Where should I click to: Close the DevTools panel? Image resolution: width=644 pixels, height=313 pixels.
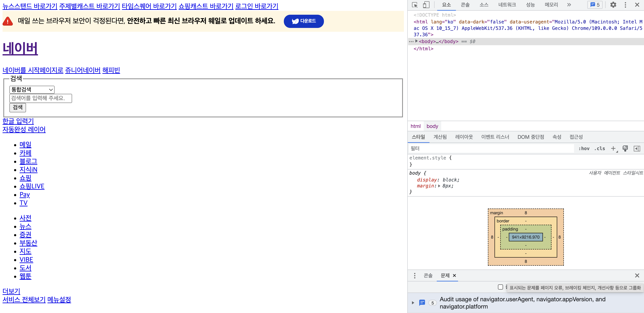click(x=637, y=5)
